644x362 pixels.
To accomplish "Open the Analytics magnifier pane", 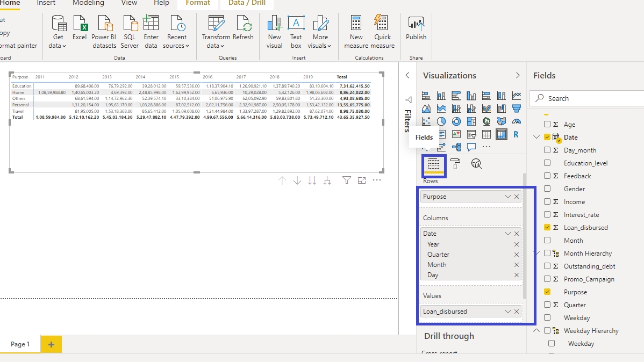I will (476, 164).
